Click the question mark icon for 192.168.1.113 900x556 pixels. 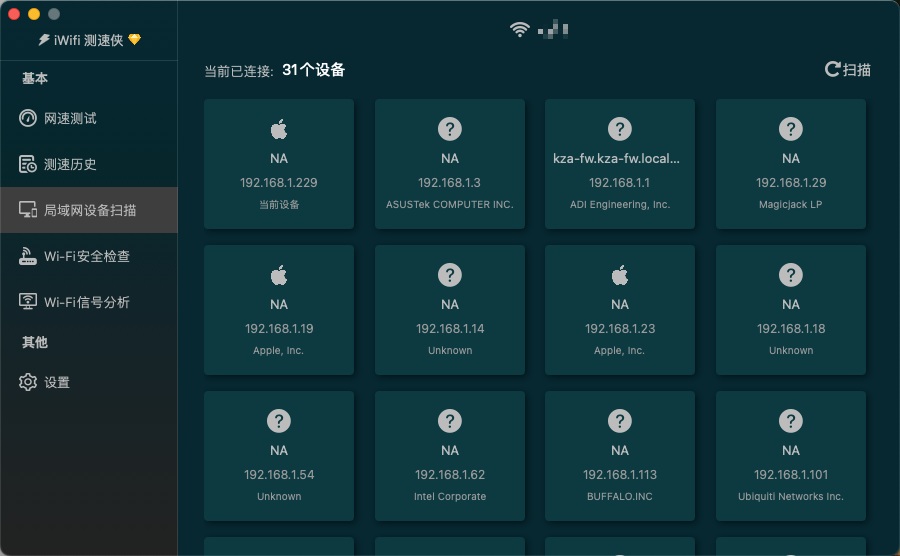[620, 421]
